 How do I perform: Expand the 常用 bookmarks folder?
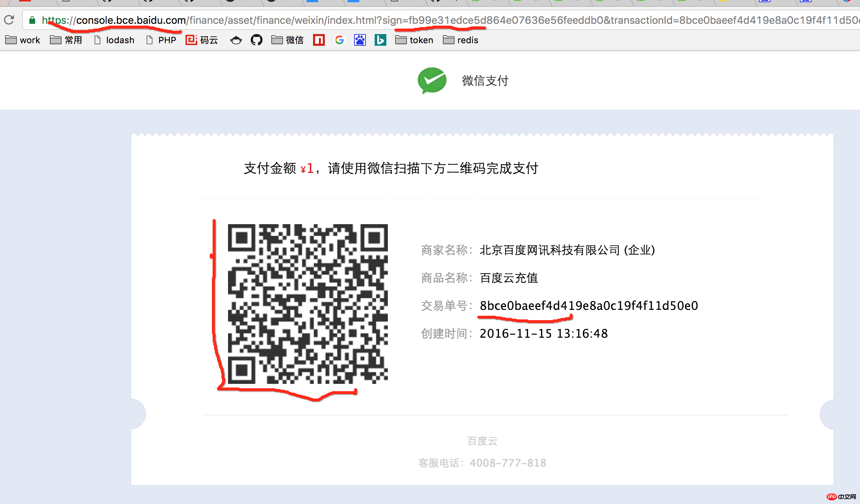click(x=66, y=40)
